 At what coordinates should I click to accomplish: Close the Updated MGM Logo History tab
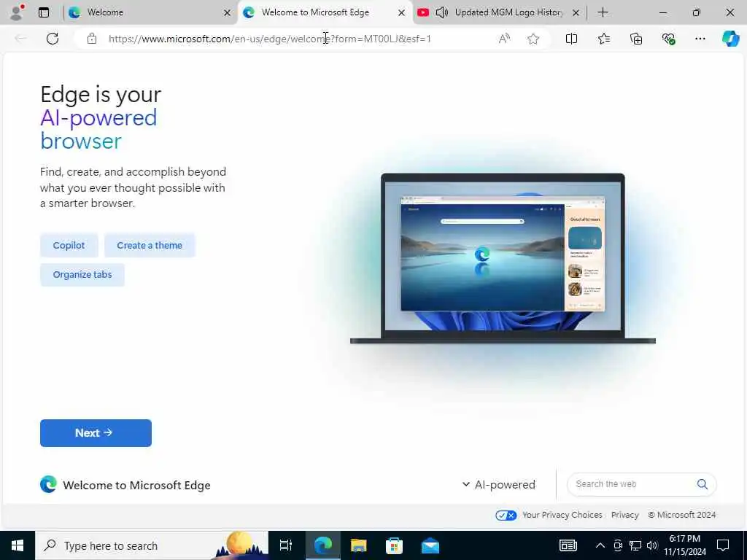coord(576,13)
